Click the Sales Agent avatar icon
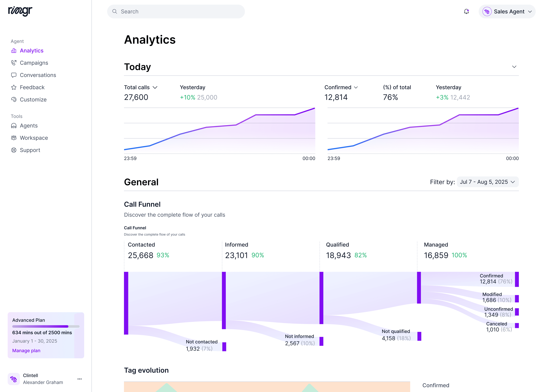 pos(487,12)
